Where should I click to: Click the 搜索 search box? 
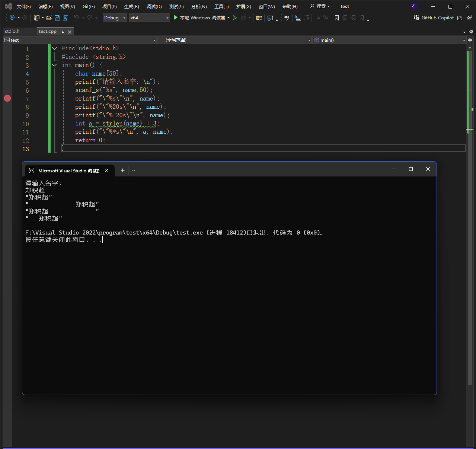(x=320, y=6)
